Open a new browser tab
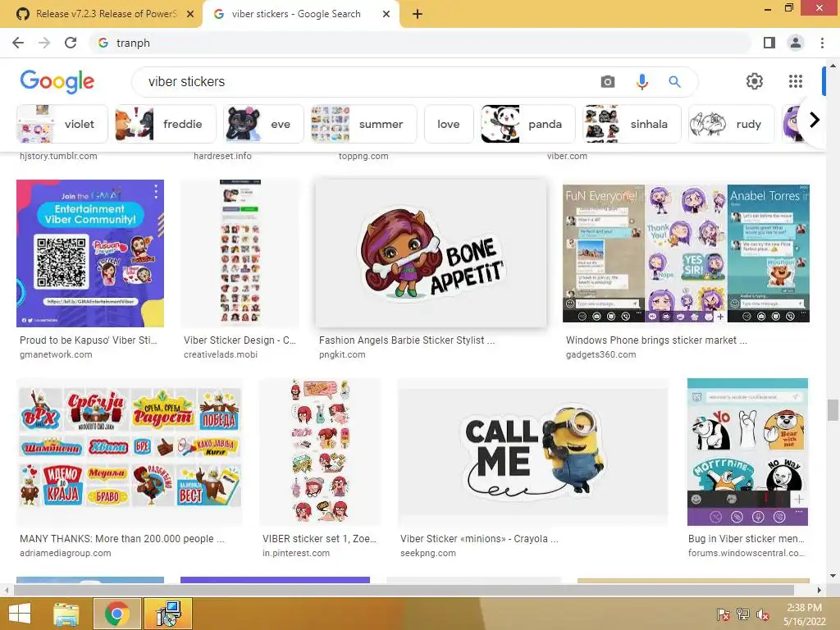840x630 pixels. [418, 15]
